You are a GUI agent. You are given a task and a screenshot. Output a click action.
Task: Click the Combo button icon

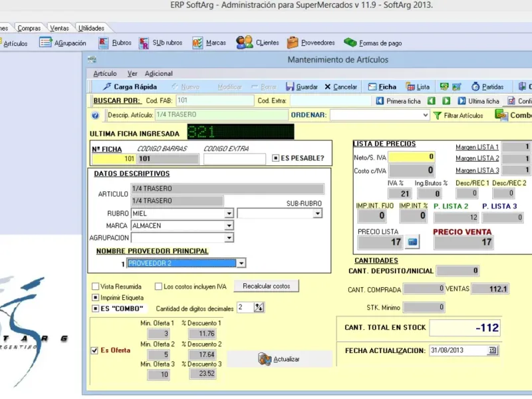[501, 115]
